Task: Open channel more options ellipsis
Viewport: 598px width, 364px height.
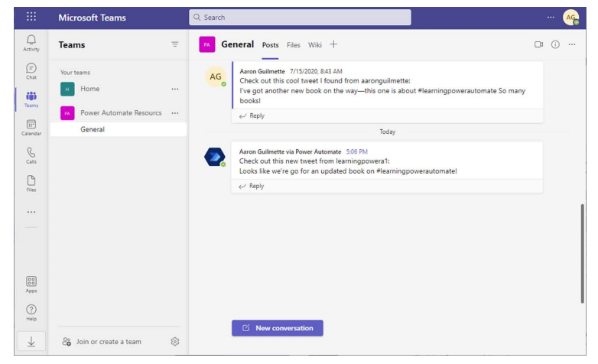Action: click(572, 44)
